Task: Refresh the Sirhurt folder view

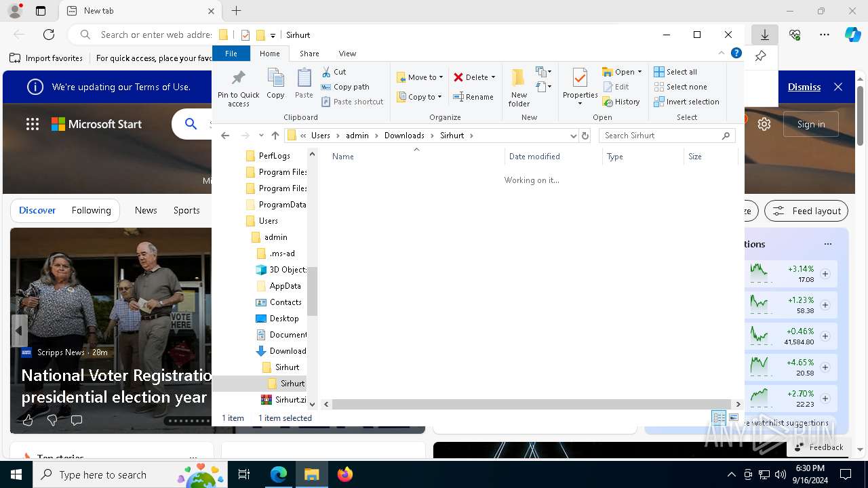Action: (x=585, y=136)
